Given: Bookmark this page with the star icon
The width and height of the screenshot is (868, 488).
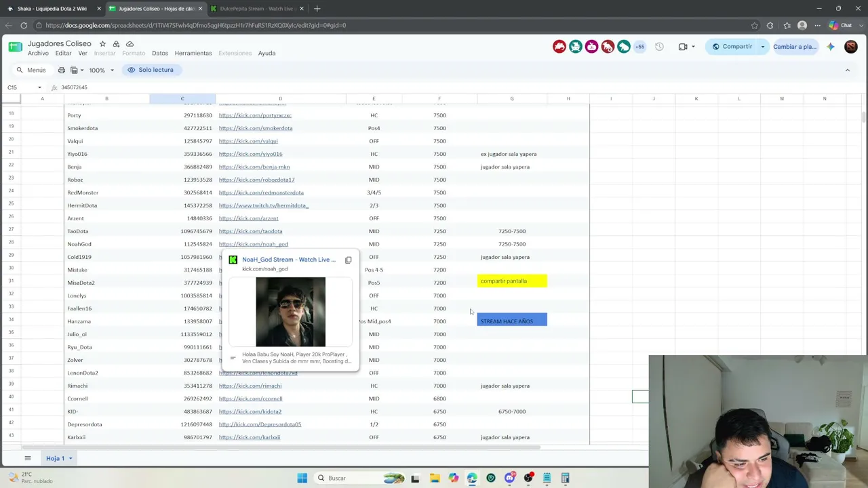Looking at the screenshot, I should [x=755, y=26].
